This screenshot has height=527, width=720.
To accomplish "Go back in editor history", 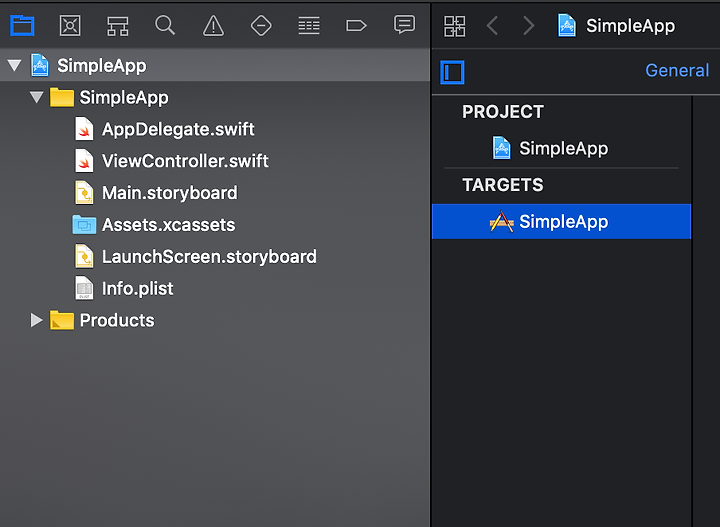I will pos(492,26).
